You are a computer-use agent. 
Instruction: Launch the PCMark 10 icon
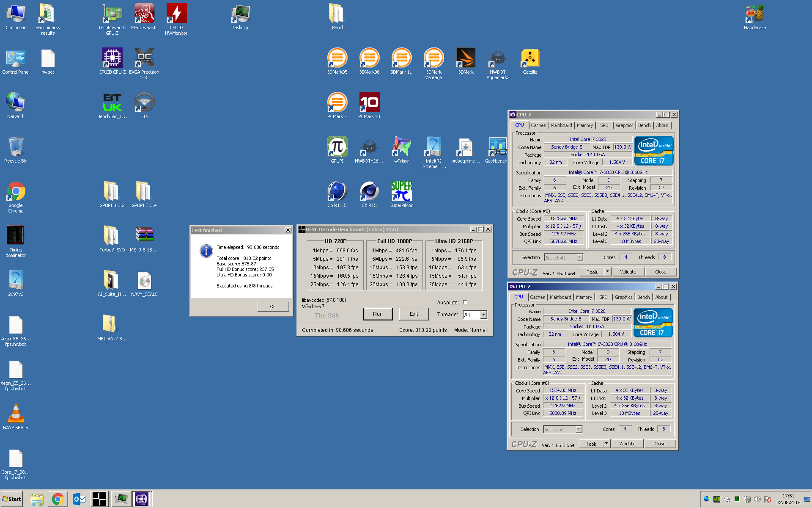click(x=369, y=106)
